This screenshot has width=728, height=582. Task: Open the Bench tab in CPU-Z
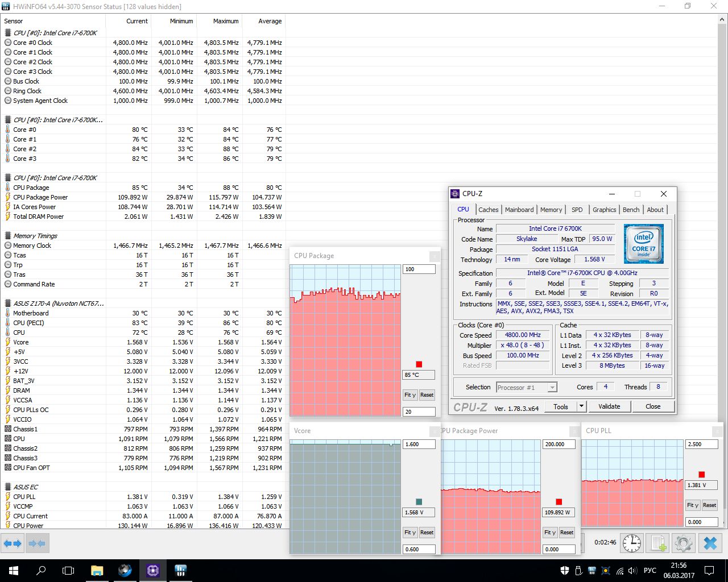[x=631, y=210]
